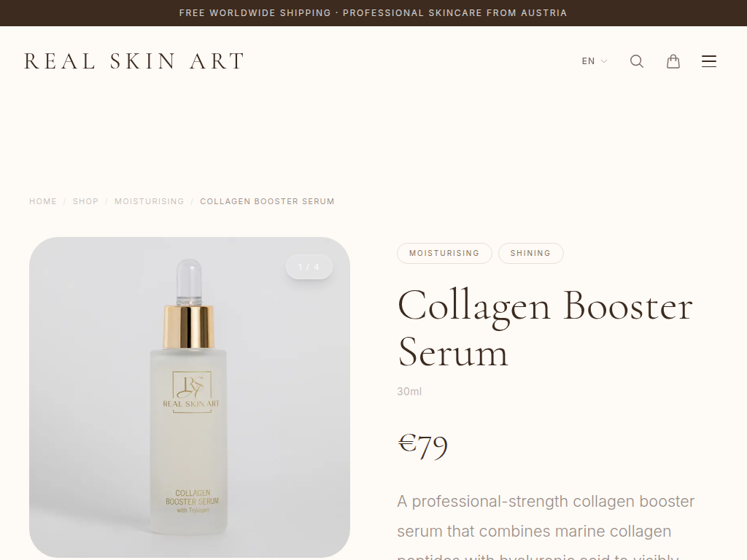Click the free worldwide shipping announcement bar
This screenshot has width=747, height=560.
[x=373, y=13]
